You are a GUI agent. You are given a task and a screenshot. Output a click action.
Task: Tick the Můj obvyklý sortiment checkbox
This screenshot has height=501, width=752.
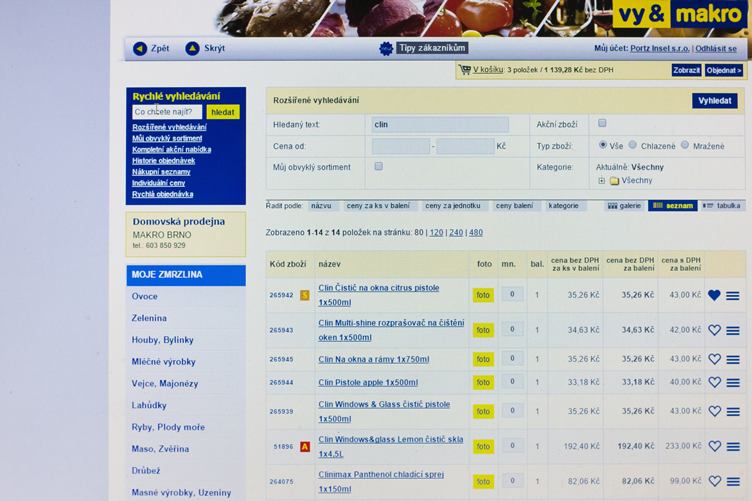(x=378, y=166)
